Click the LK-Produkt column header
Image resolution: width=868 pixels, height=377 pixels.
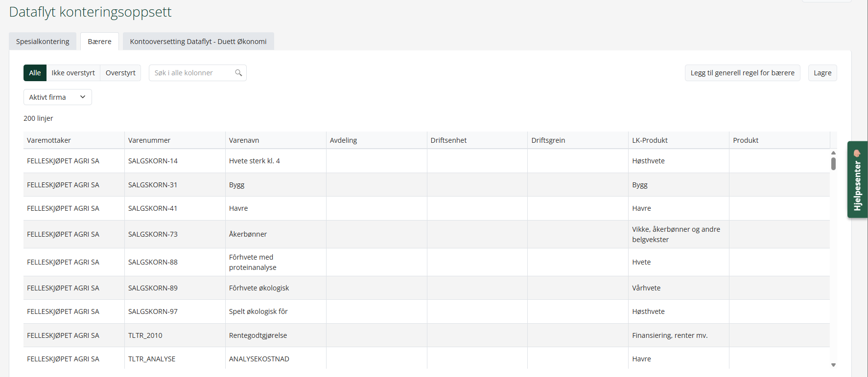pyautogui.click(x=679, y=140)
